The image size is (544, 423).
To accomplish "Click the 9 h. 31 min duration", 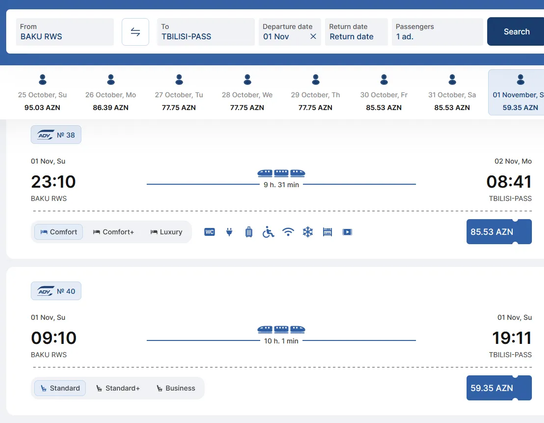I will 281,185.
